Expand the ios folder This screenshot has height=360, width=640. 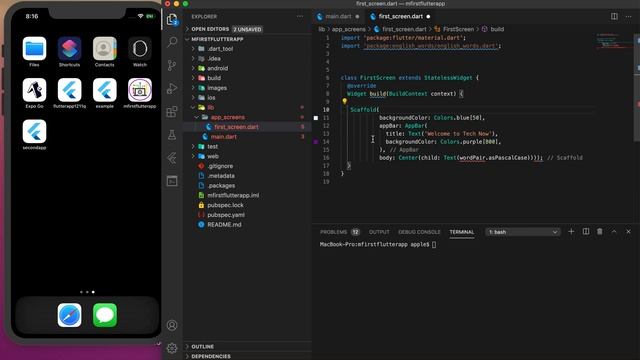coord(247,98)
